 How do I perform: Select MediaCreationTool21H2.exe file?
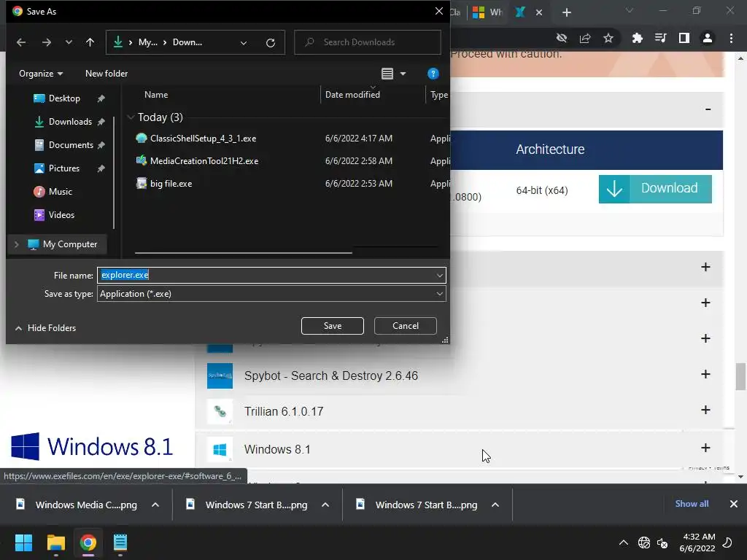tap(204, 161)
